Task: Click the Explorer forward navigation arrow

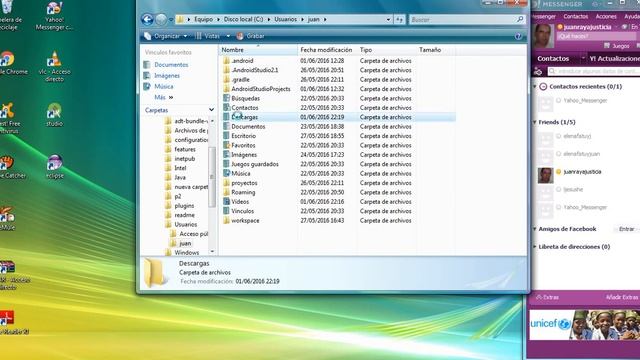Action: point(161,19)
